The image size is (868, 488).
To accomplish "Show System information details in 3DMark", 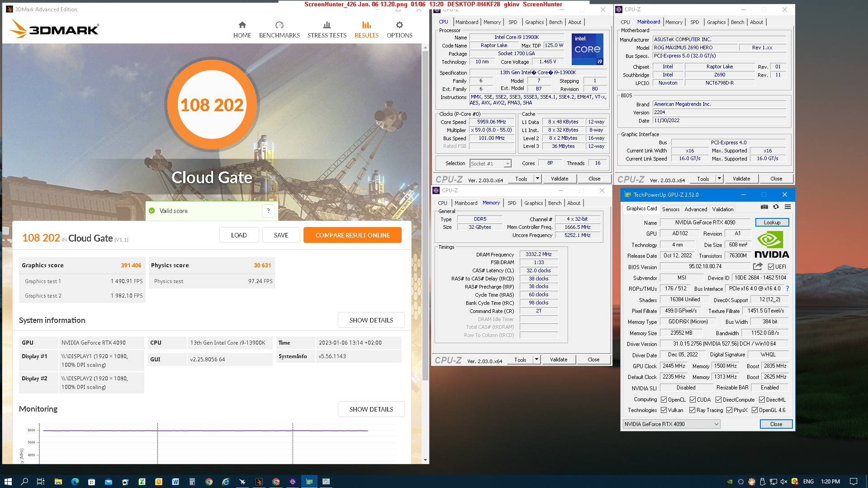I will pyautogui.click(x=371, y=320).
